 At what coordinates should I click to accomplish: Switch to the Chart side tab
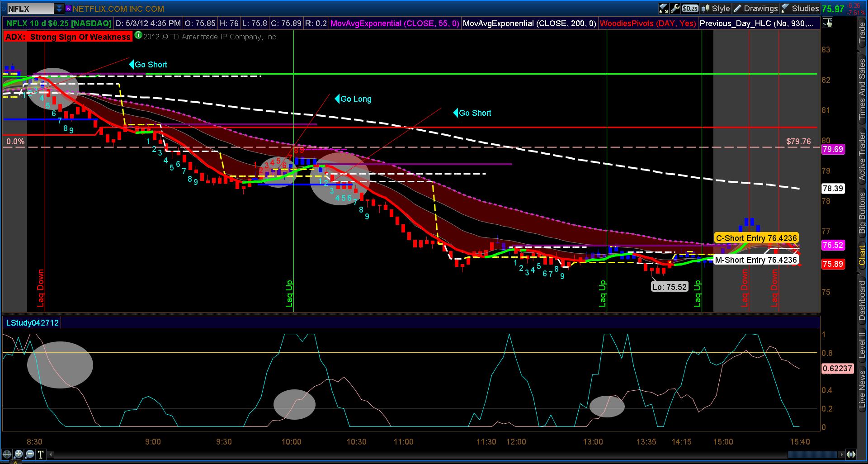pyautogui.click(x=862, y=256)
